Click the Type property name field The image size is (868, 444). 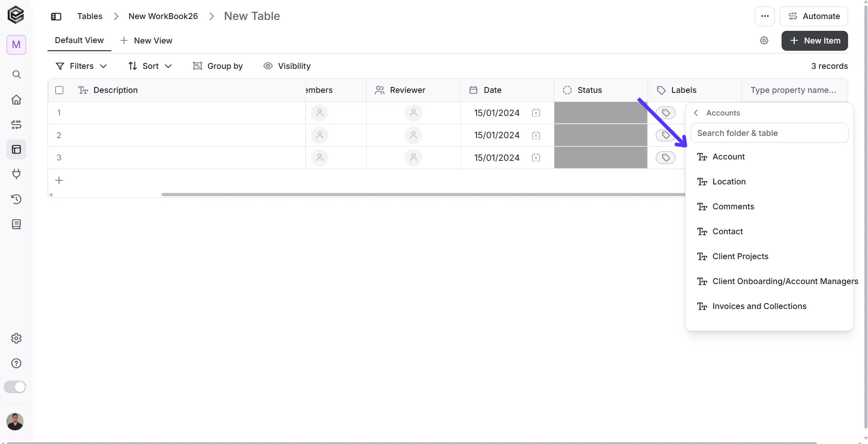[x=794, y=90]
